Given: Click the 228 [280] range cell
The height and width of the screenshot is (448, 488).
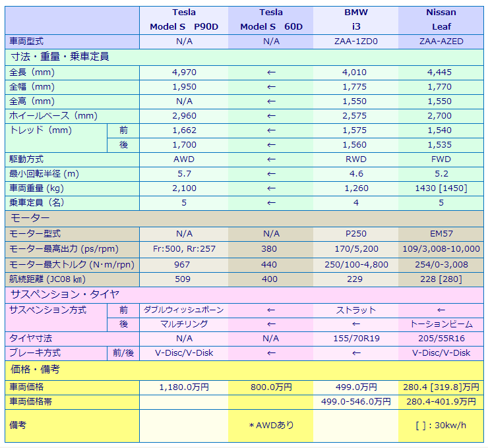Looking at the screenshot, I should 441,279.
